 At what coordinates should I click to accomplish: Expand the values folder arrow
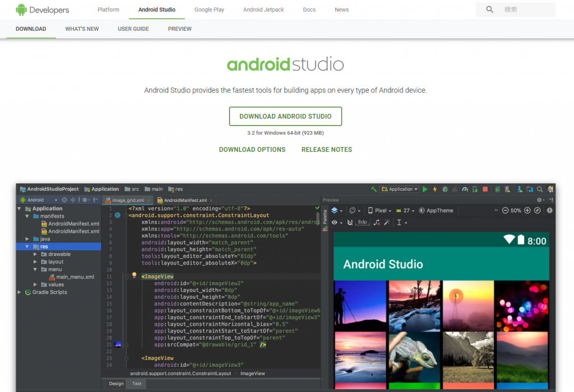point(35,284)
